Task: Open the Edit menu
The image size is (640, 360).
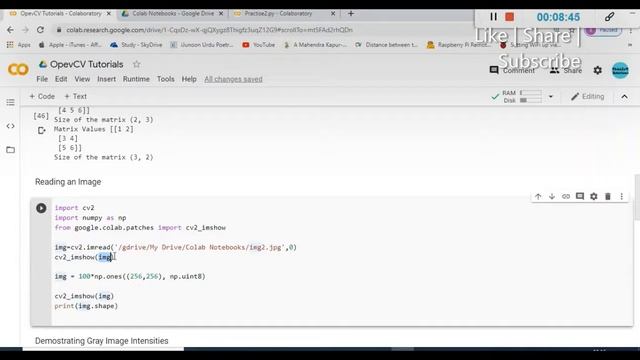Action: 61,79
